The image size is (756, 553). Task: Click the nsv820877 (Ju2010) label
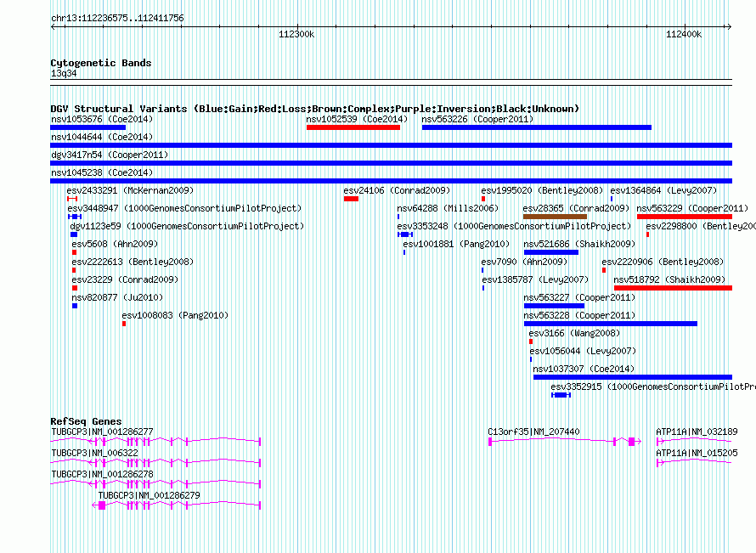tap(117, 297)
